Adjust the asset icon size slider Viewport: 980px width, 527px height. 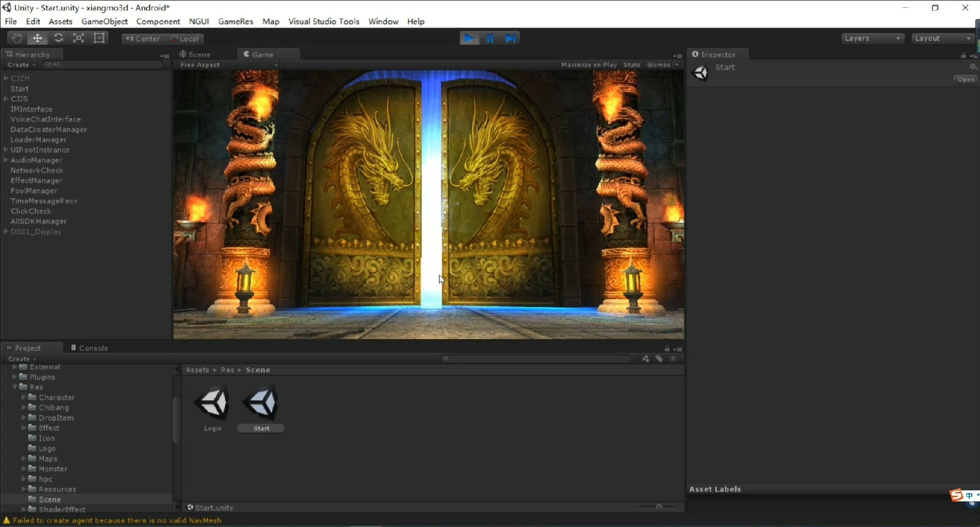click(x=658, y=507)
